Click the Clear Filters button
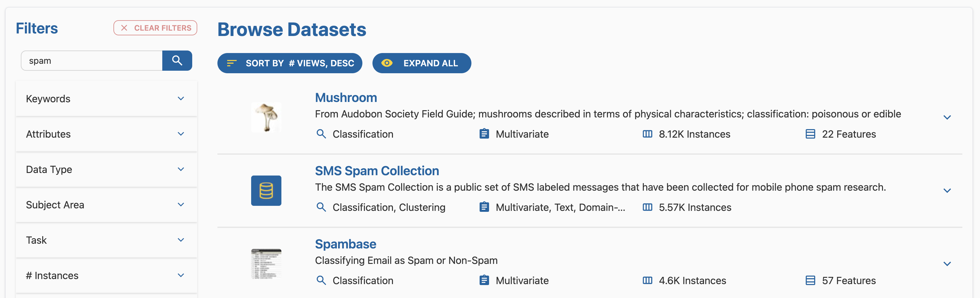Image resolution: width=980 pixels, height=298 pixels. click(x=155, y=28)
